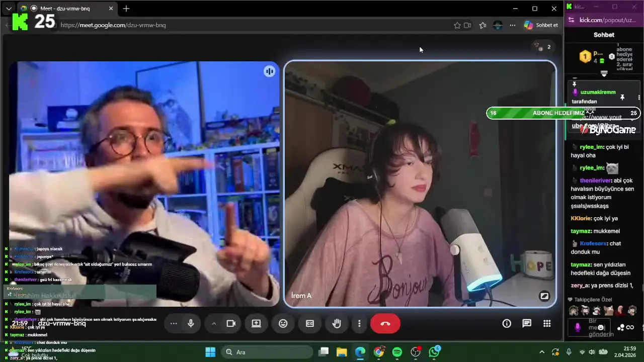
Task: Click camera permission icon in address bar
Action: coord(467,25)
